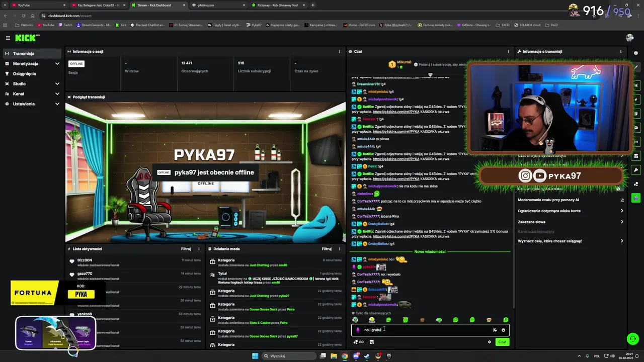
Task: Click the chat message input field
Action: pyautogui.click(x=430, y=330)
